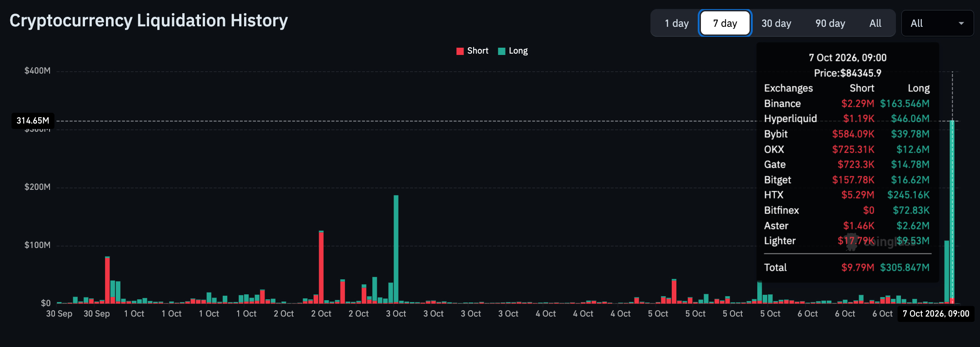Click the Long legend label
The width and height of the screenshot is (980, 347).
tap(518, 51)
